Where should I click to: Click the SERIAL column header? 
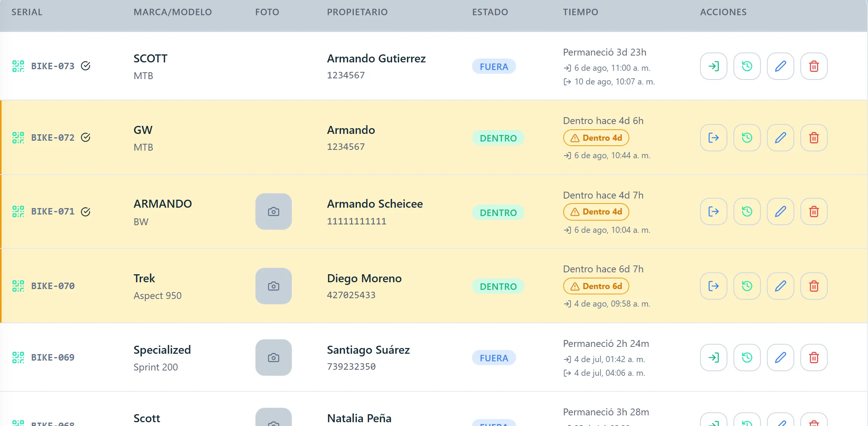27,12
